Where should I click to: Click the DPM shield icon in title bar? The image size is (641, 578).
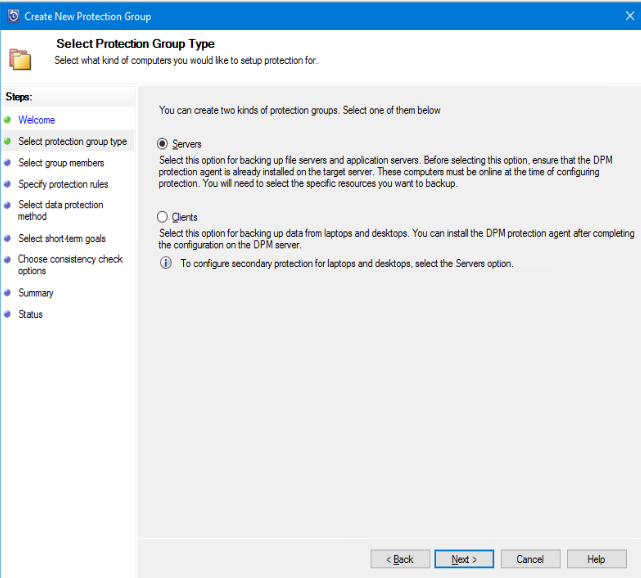pyautogui.click(x=12, y=16)
